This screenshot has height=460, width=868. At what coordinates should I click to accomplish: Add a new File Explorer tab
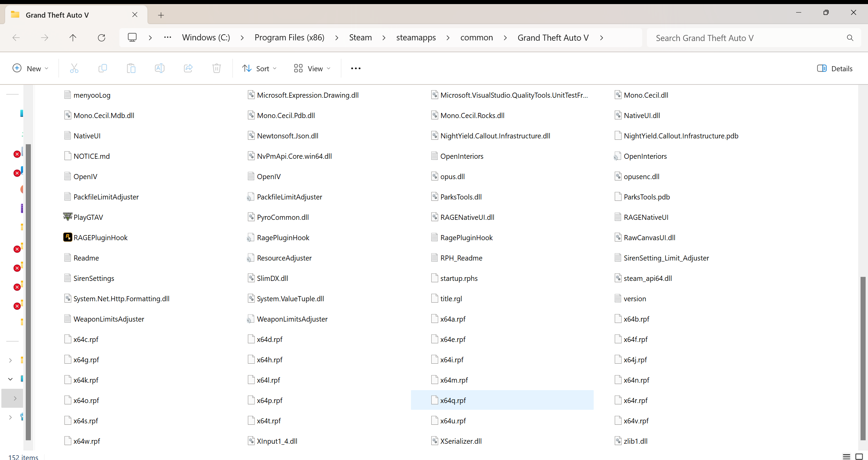click(x=161, y=15)
